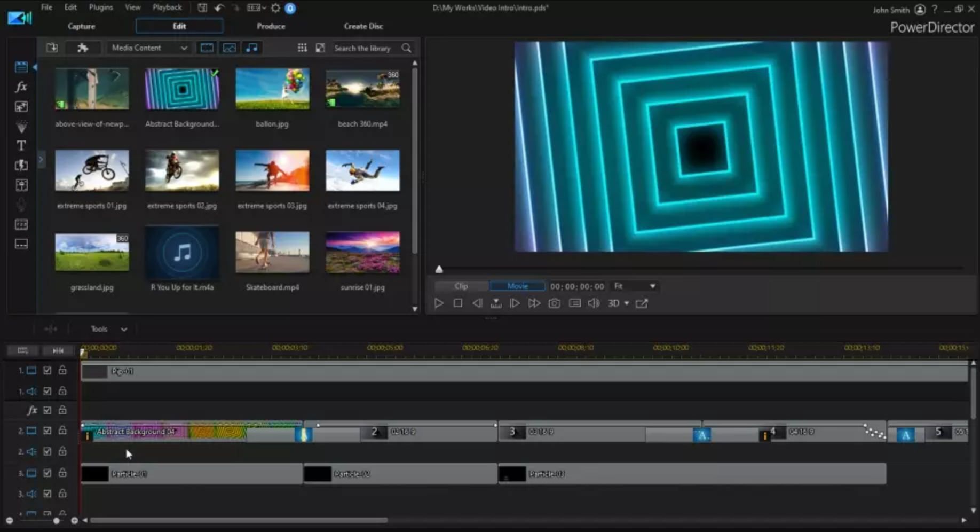The height and width of the screenshot is (532, 980).
Task: Open the Plugins menu
Action: pyautogui.click(x=100, y=7)
